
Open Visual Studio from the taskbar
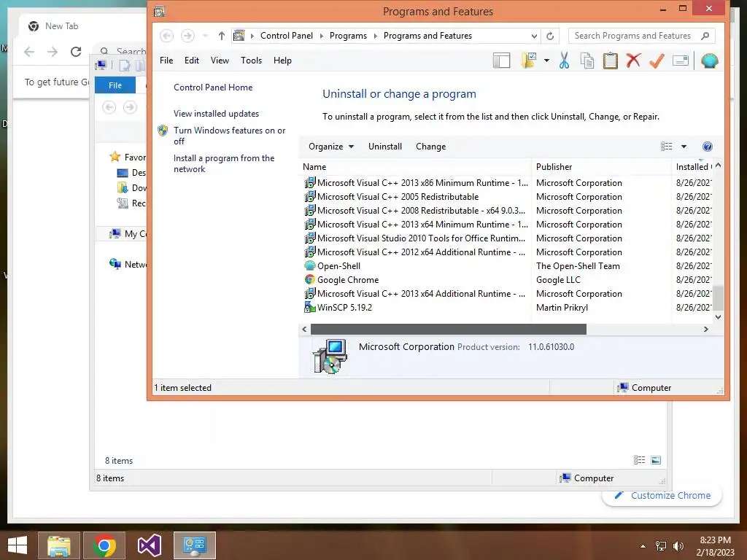[149, 545]
